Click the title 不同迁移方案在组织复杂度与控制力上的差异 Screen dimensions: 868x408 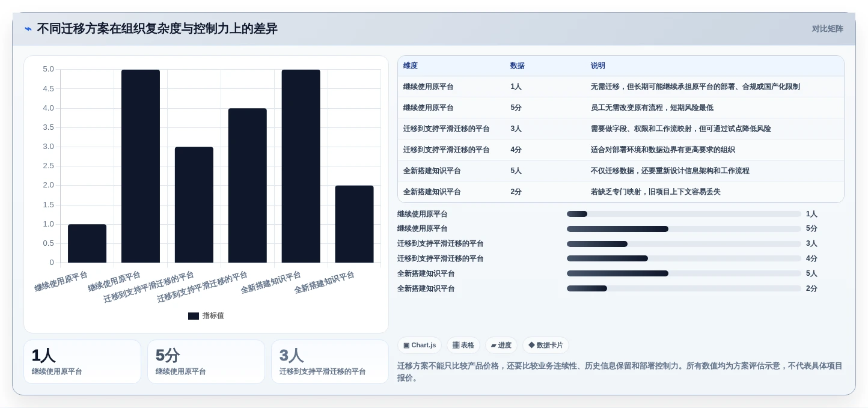[x=157, y=29]
